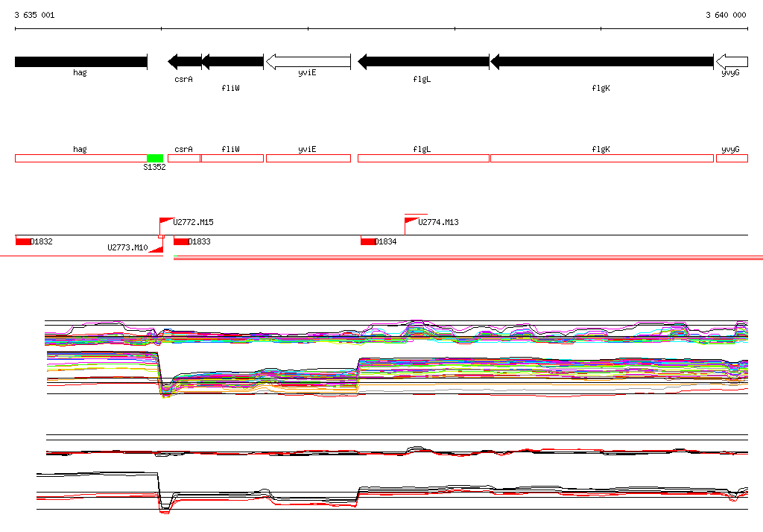The height and width of the screenshot is (532, 763).
Task: Click the flgL label under black arrow
Action: tap(422, 79)
